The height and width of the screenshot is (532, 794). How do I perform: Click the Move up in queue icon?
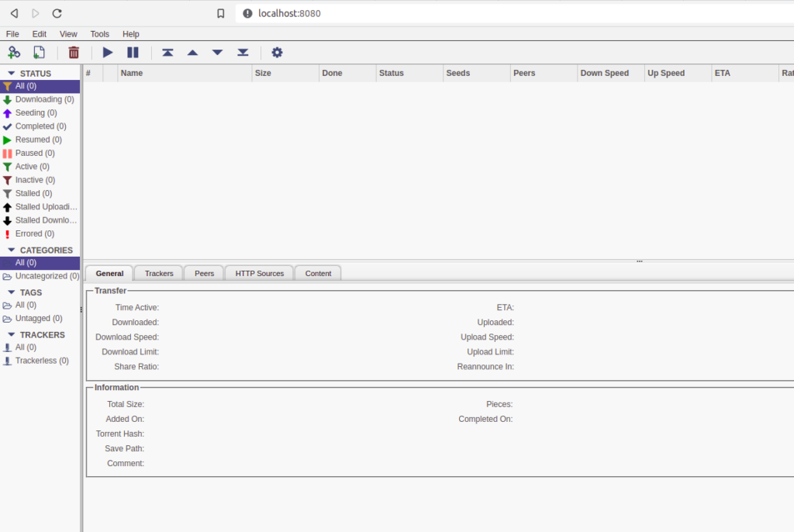192,52
